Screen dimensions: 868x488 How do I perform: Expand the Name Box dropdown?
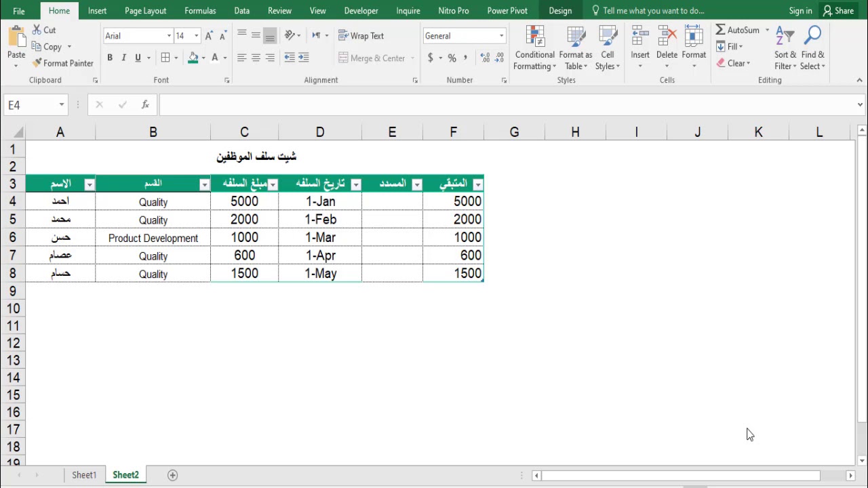click(62, 105)
